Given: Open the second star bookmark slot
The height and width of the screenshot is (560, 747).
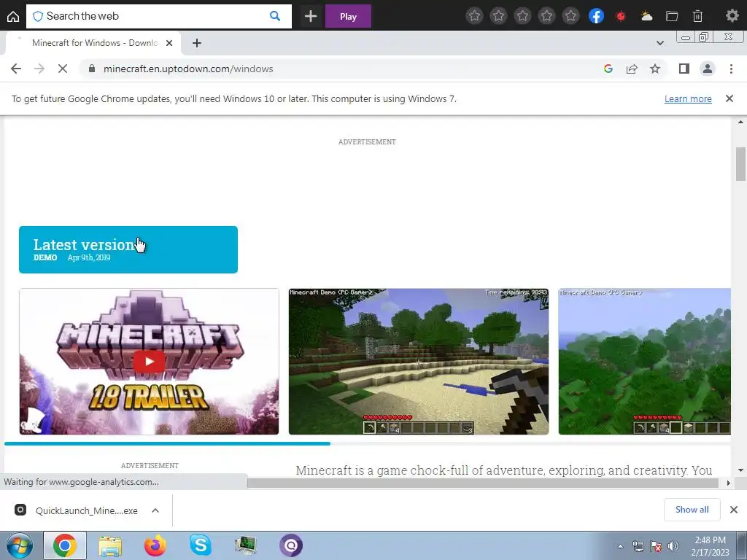Looking at the screenshot, I should [x=498, y=16].
